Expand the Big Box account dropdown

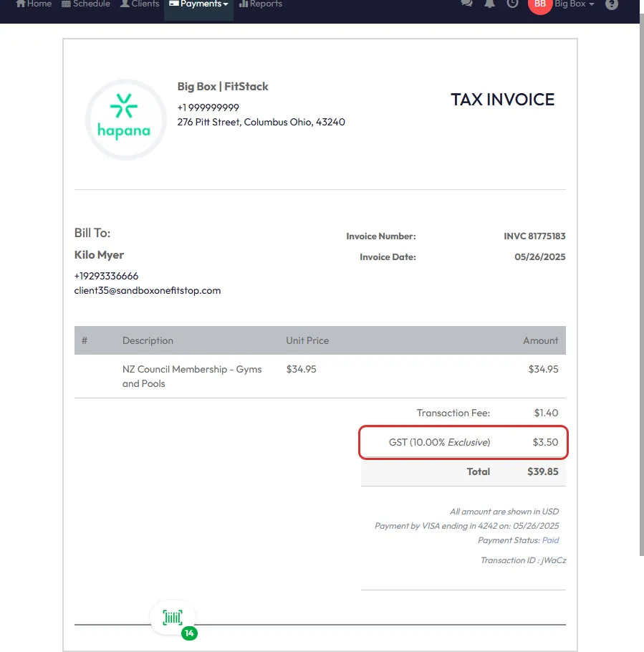575,4
